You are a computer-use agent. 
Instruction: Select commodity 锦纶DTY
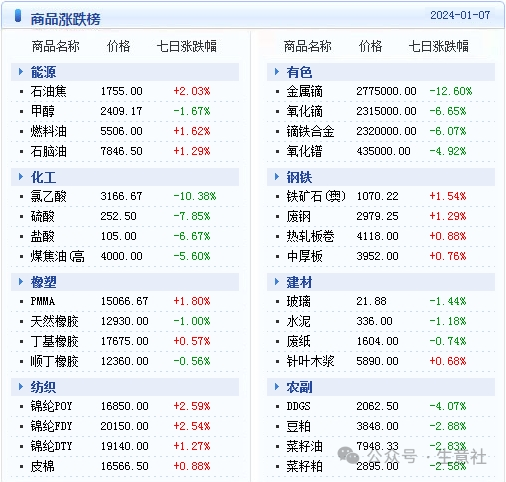52,446
